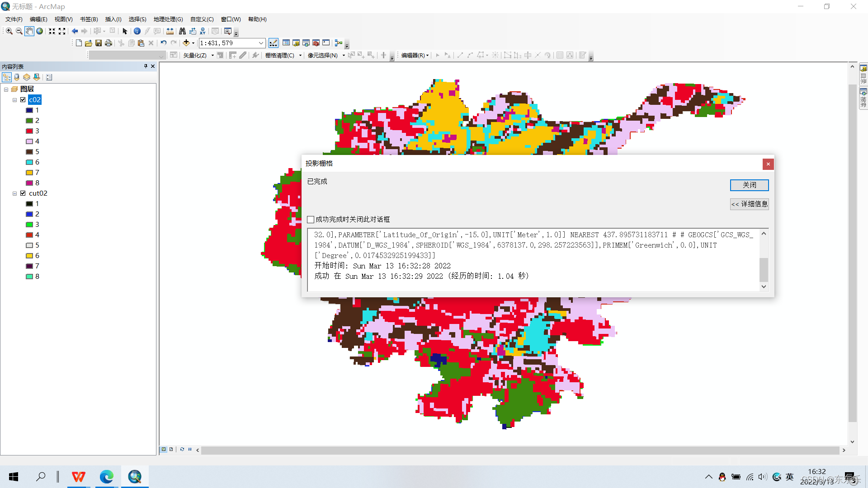Uncheck the cut02 layer checkbox
This screenshot has height=488, width=868.
tap(23, 193)
